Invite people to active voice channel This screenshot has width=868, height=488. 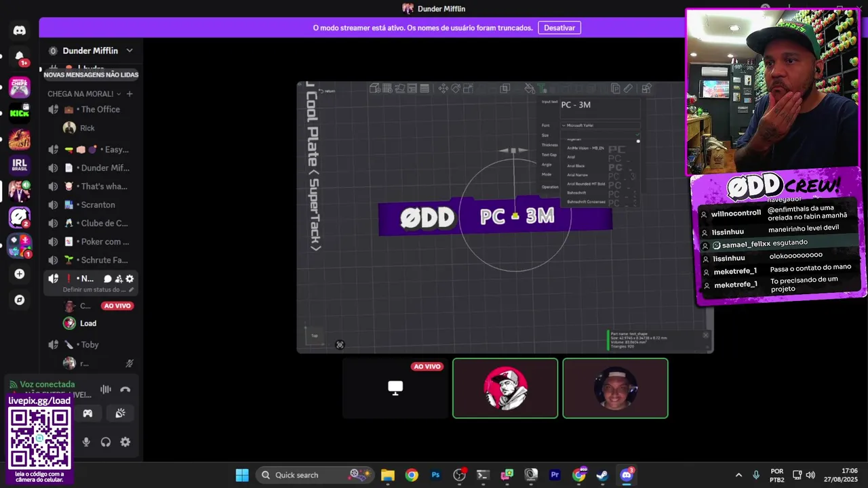tap(119, 279)
